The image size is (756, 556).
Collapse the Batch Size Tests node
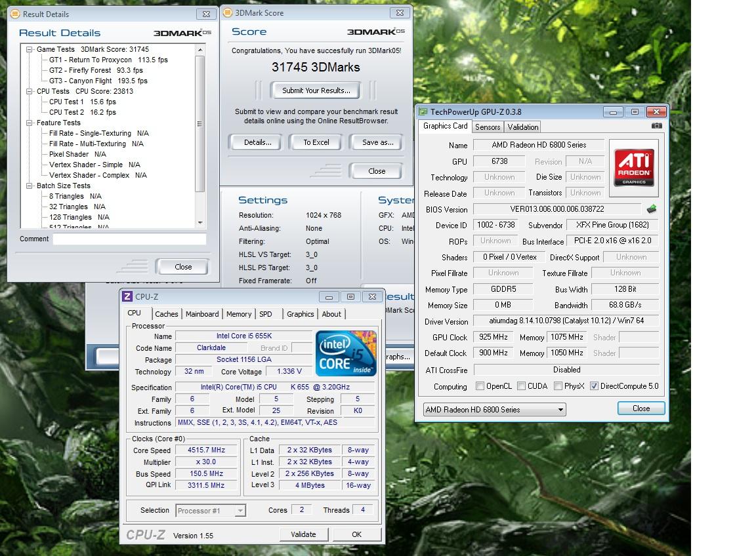pyautogui.click(x=30, y=186)
